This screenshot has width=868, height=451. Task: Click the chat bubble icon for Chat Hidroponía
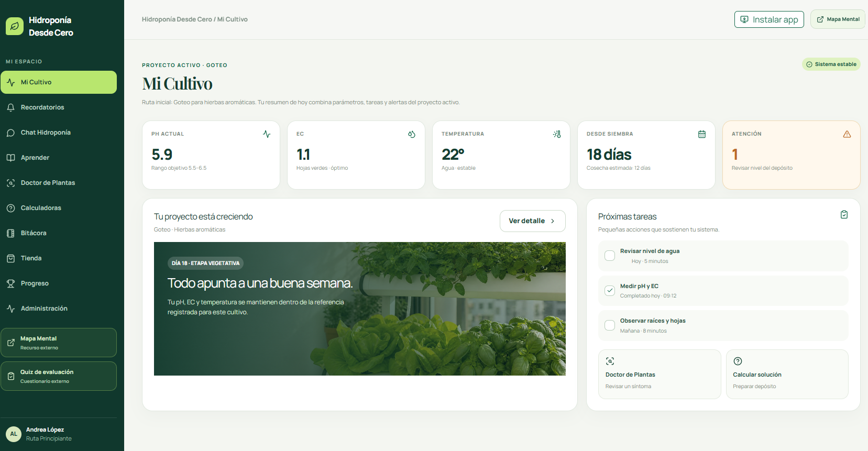pyautogui.click(x=10, y=133)
